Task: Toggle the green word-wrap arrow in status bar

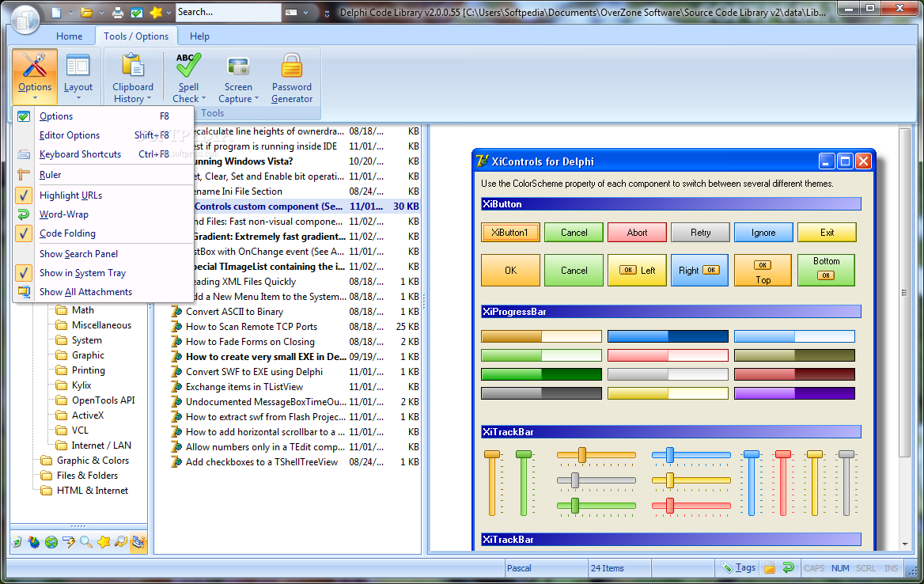Action: [788, 567]
